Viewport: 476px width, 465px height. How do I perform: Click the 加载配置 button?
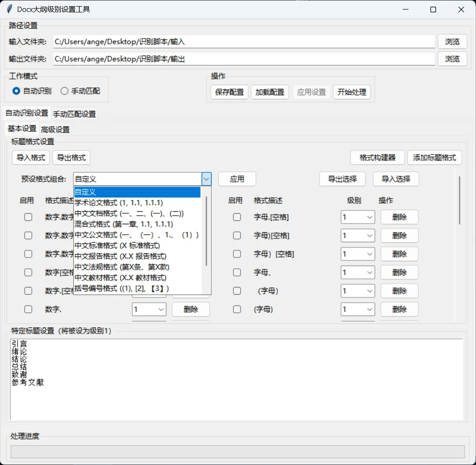pyautogui.click(x=270, y=92)
